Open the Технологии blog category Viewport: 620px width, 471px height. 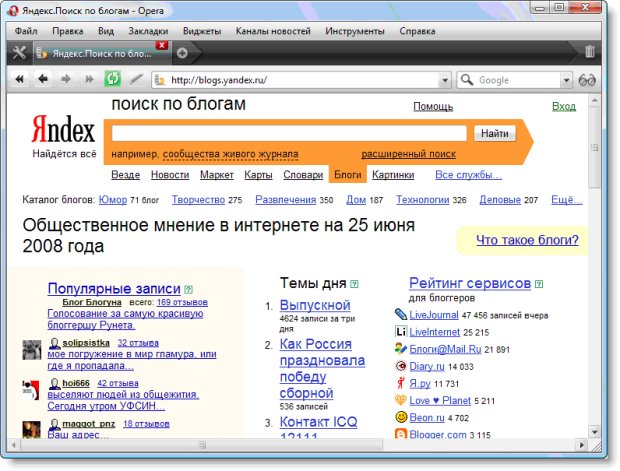[423, 200]
